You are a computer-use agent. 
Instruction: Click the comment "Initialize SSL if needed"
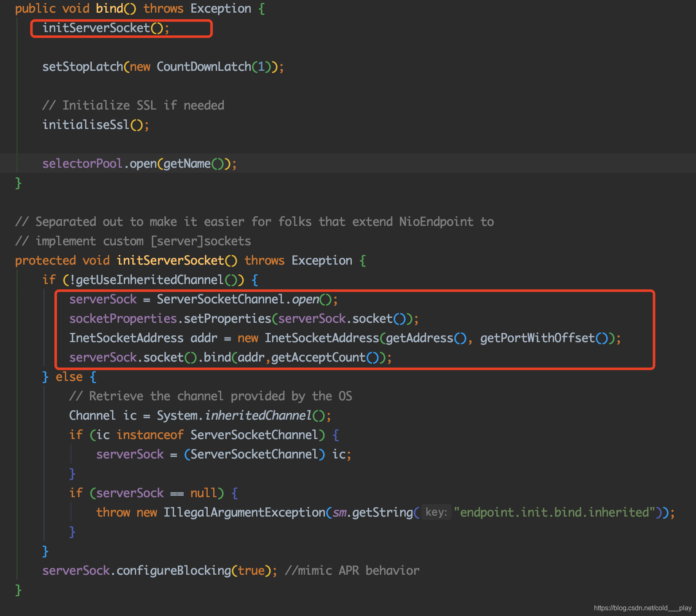point(133,105)
